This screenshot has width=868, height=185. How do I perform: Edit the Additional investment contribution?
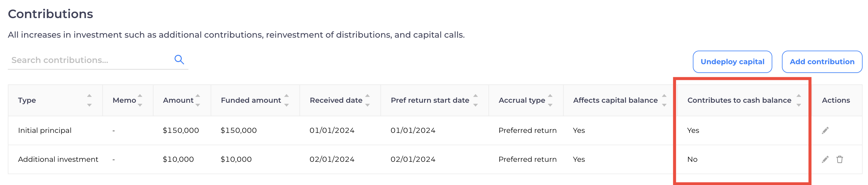[x=825, y=159]
